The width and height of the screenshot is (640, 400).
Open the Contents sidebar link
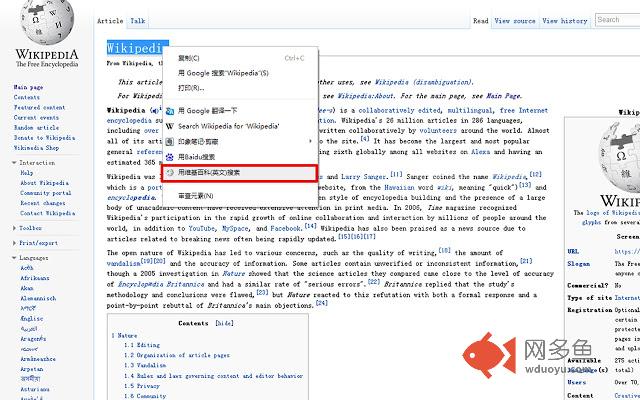(x=27, y=98)
